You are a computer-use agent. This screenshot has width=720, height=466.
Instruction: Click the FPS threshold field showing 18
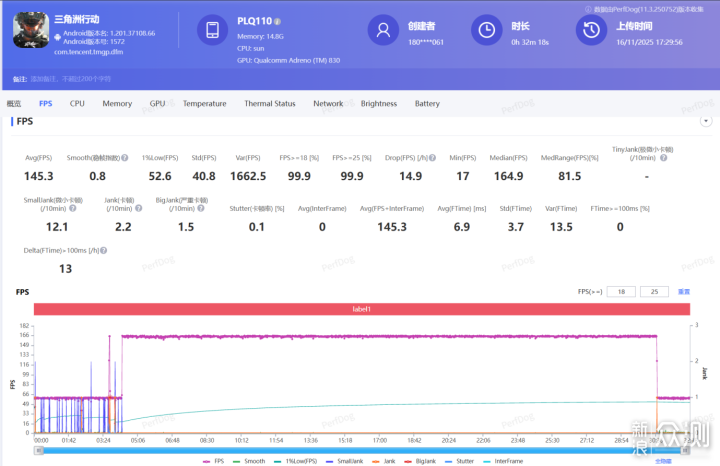(x=621, y=291)
